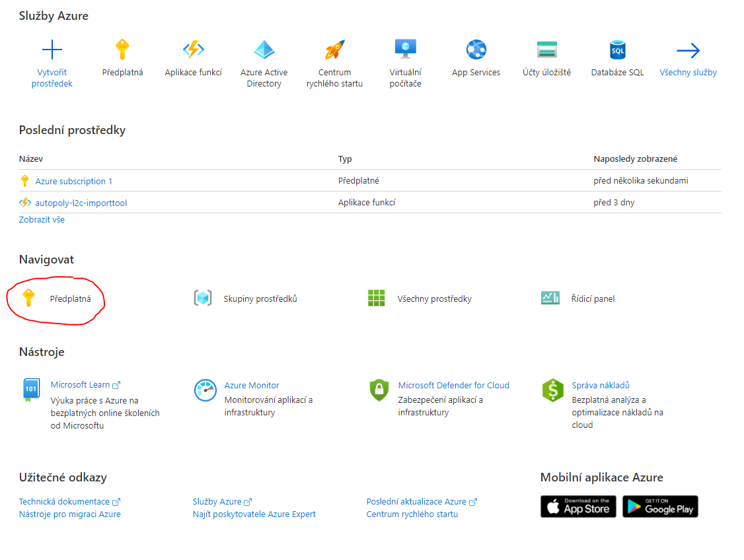Open autopoly-l2c-importtool resource link
744x560 pixels.
[81, 203]
